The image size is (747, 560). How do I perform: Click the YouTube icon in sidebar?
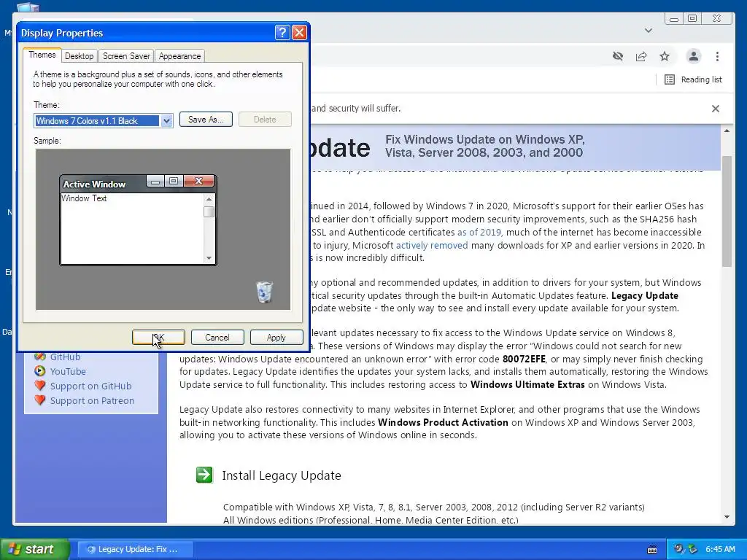pyautogui.click(x=40, y=371)
